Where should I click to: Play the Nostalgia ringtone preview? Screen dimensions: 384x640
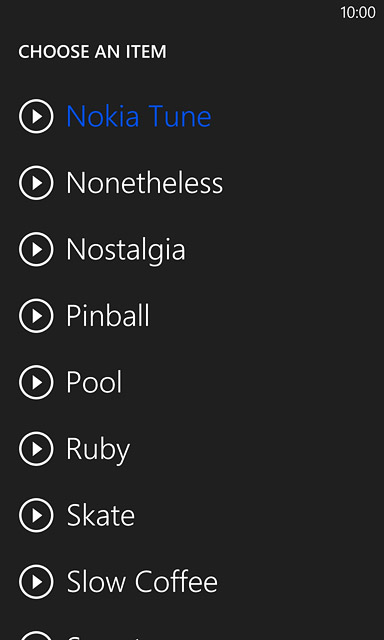tap(36, 249)
